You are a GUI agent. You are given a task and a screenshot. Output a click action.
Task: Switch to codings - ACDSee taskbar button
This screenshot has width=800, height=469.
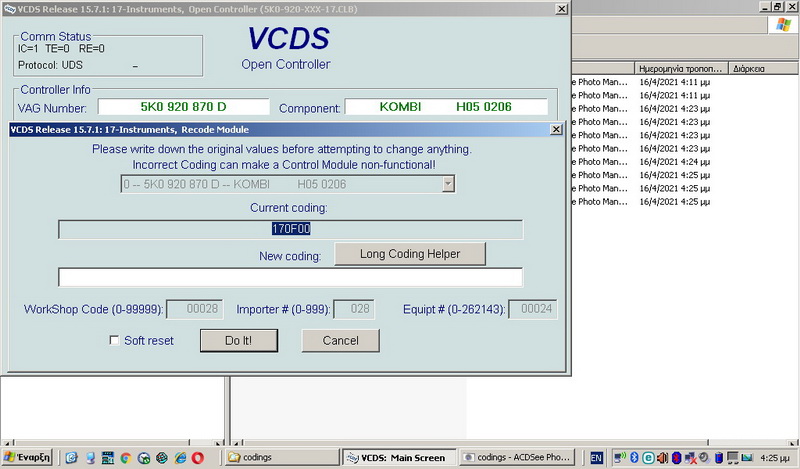(x=517, y=457)
